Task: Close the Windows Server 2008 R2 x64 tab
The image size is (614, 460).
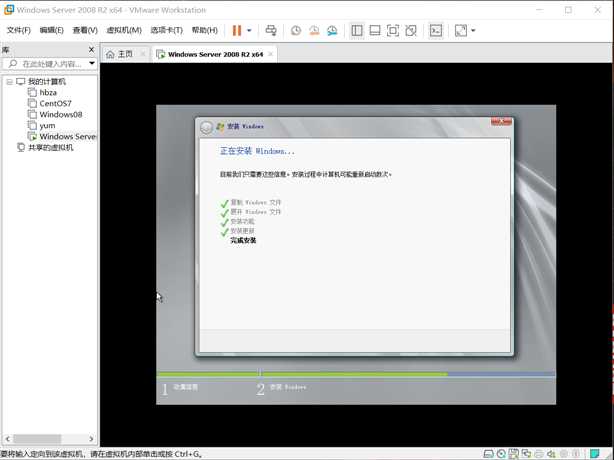Action: 270,54
